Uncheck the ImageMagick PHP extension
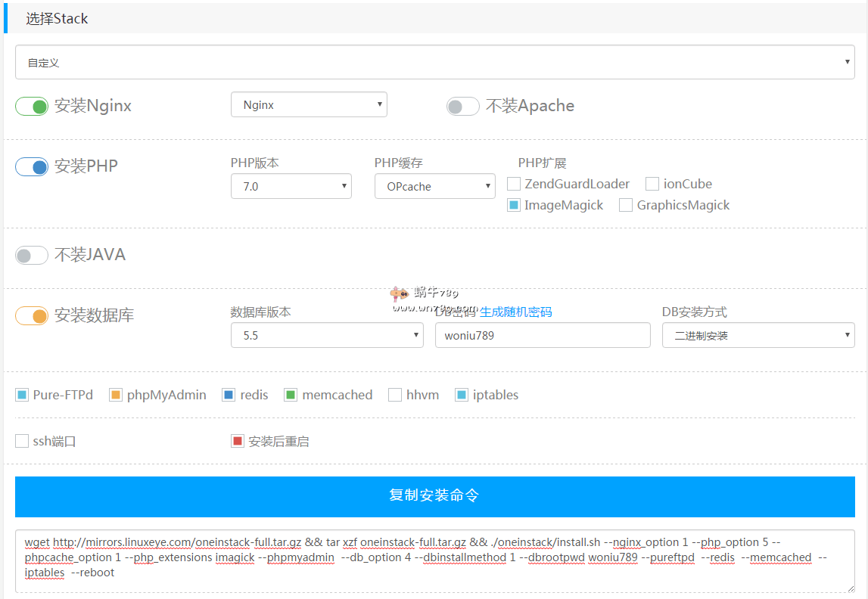The image size is (868, 599). click(x=514, y=205)
